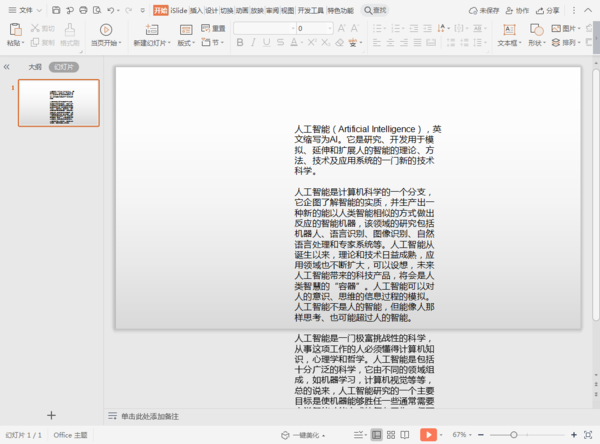Click the text box (文本框) icon
Image resolution: width=600 pixels, height=444 pixels.
click(x=508, y=29)
